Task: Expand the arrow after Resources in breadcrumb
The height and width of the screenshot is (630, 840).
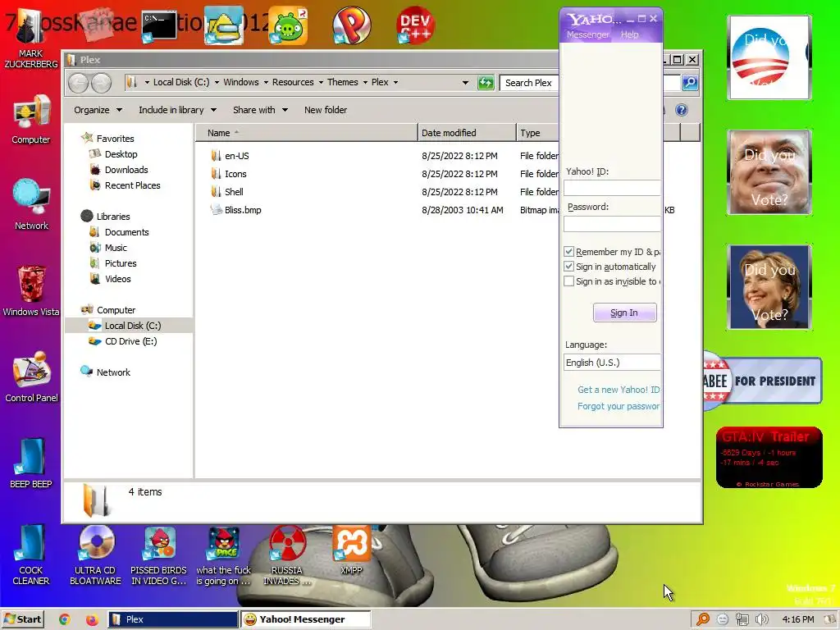Action: pos(321,83)
